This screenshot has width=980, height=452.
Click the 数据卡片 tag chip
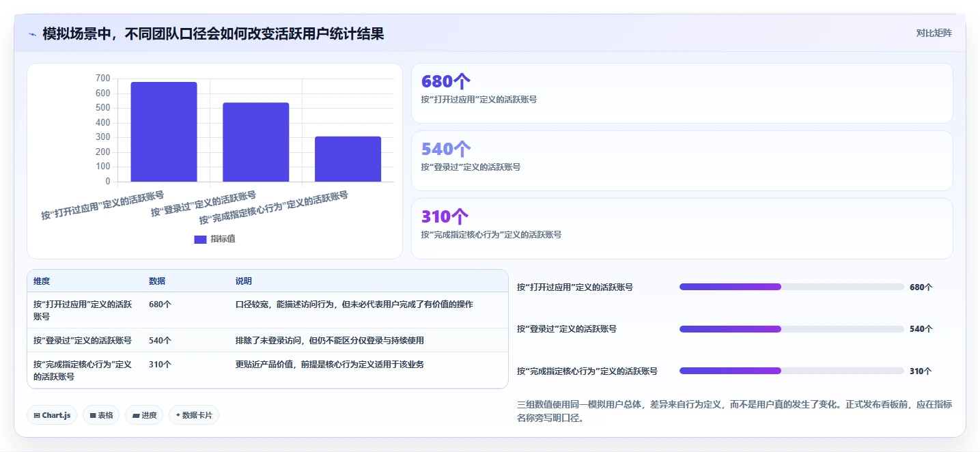(194, 415)
